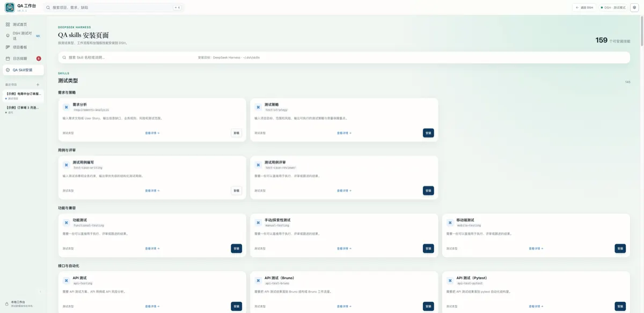Collapse the sidebar with the chevron
Image resolution: width=644 pixels, height=313 pixels.
(x=40, y=292)
